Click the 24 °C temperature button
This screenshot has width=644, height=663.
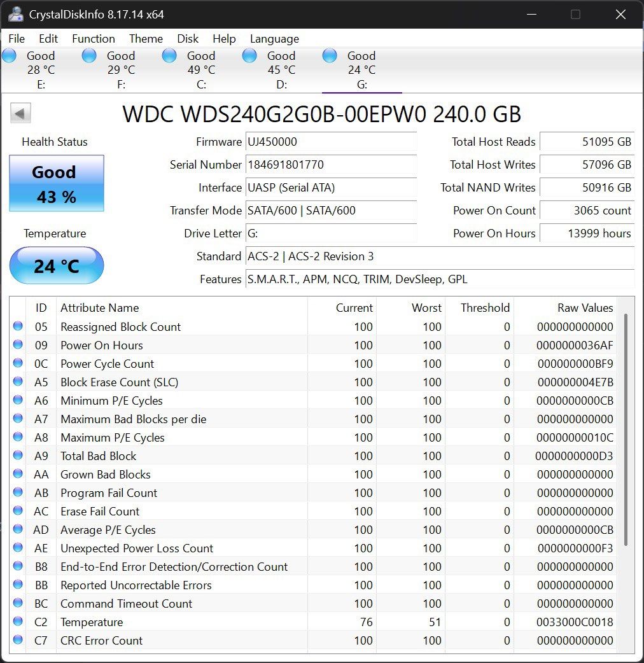57,265
